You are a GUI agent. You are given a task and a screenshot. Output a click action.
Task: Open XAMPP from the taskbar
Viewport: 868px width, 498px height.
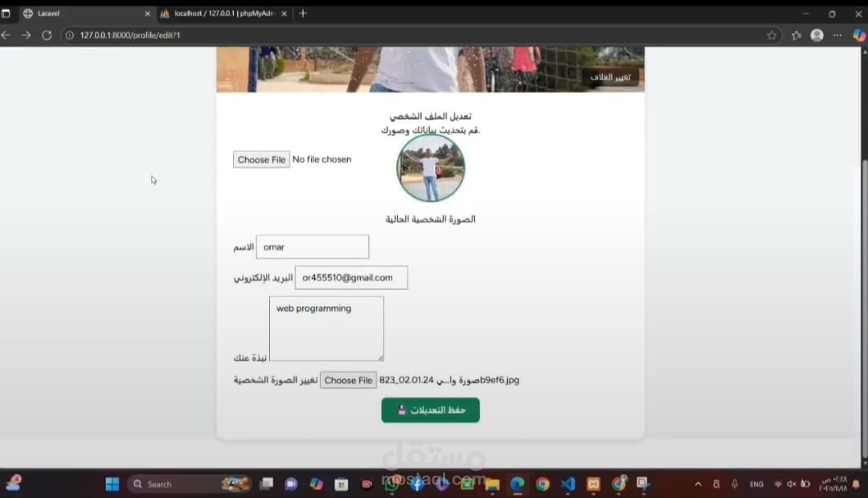[593, 484]
